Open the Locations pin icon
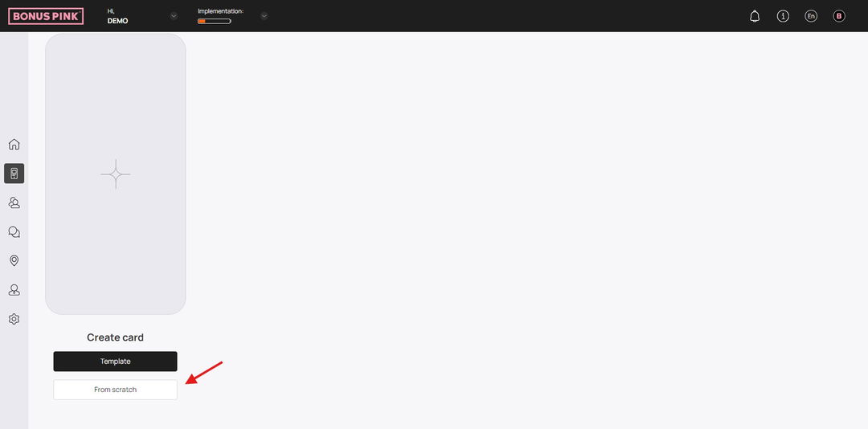The height and width of the screenshot is (429, 868). (x=14, y=261)
